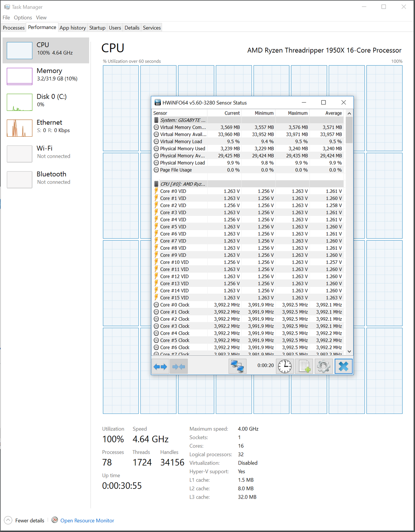Click the Resource Monitor icon
Screen dimensions: 415x532
(x=55, y=520)
